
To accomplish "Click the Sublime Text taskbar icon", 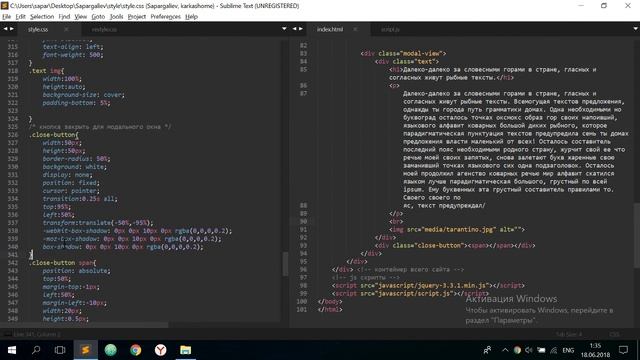I will coord(85,350).
